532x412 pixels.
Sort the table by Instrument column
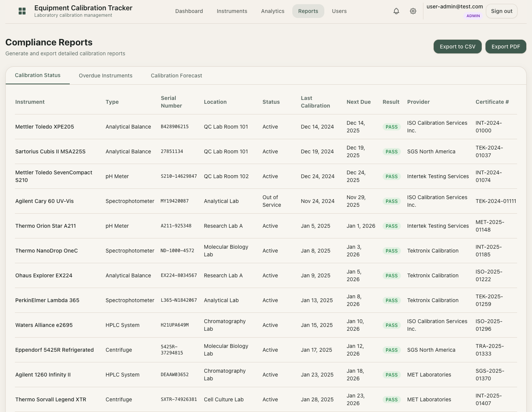[x=30, y=102]
